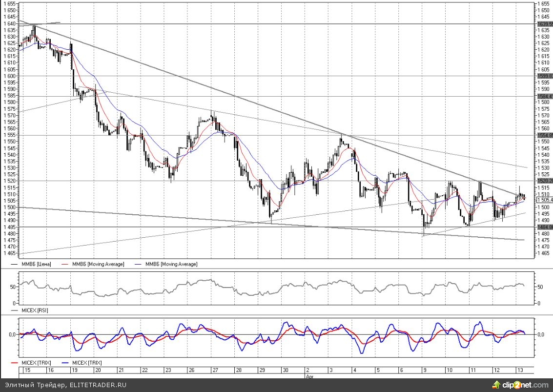
Task: Click the blue MICEX [TRIX] legend line marker
Action: coord(65,363)
